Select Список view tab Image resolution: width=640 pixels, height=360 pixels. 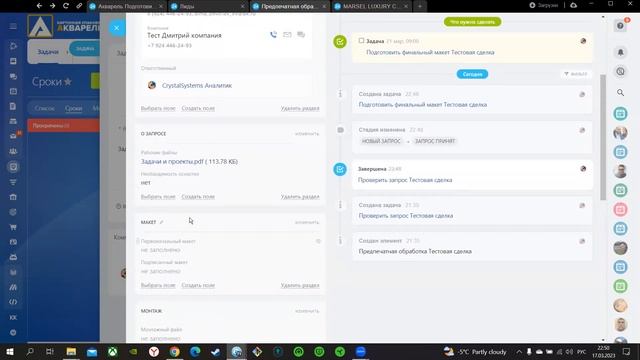click(x=44, y=108)
